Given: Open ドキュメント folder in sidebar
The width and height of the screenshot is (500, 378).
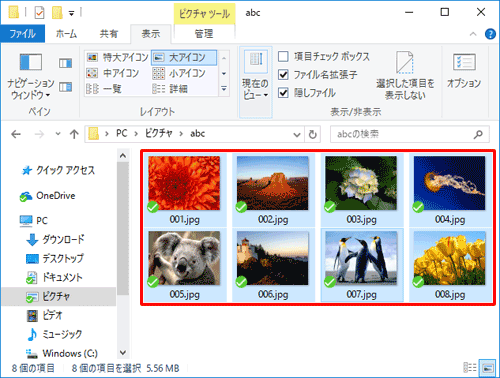Looking at the screenshot, I should [x=54, y=277].
